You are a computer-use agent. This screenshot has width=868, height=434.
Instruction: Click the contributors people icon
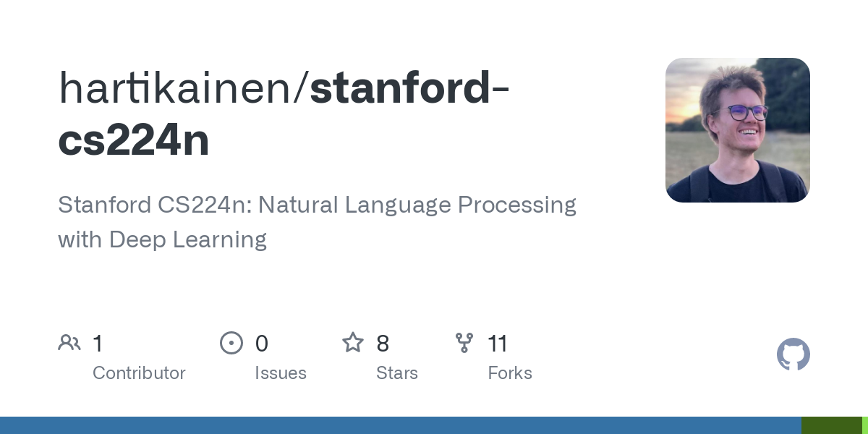pyautogui.click(x=69, y=343)
